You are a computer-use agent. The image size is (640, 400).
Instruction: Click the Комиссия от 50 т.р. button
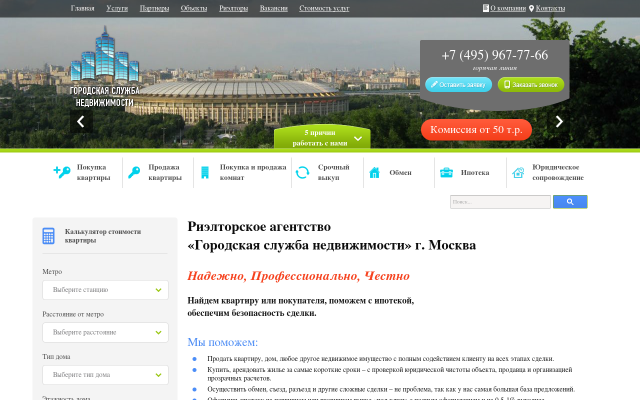(x=476, y=130)
